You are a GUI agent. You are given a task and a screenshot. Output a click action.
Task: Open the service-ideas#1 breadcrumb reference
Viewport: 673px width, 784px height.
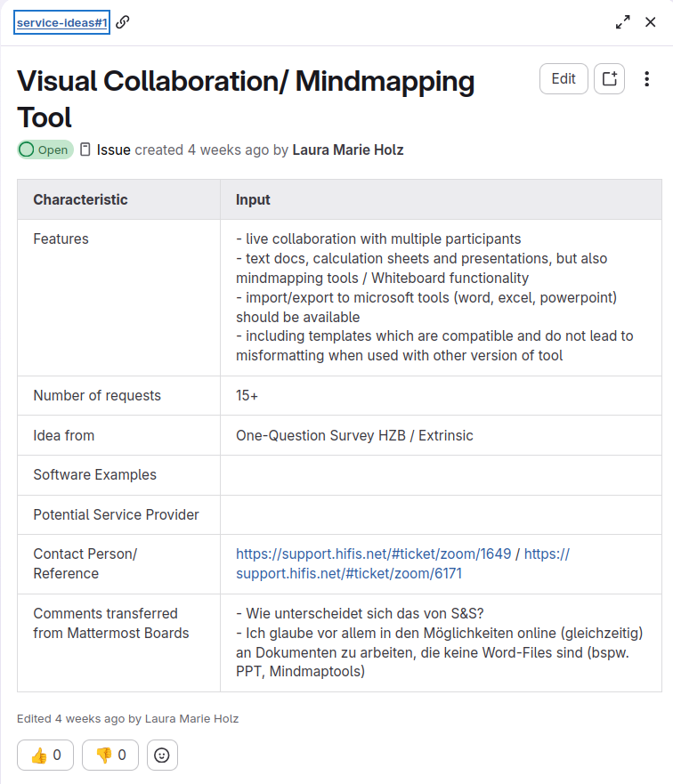pyautogui.click(x=59, y=21)
